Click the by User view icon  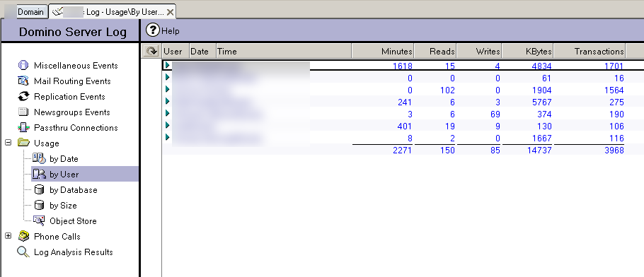click(x=40, y=174)
